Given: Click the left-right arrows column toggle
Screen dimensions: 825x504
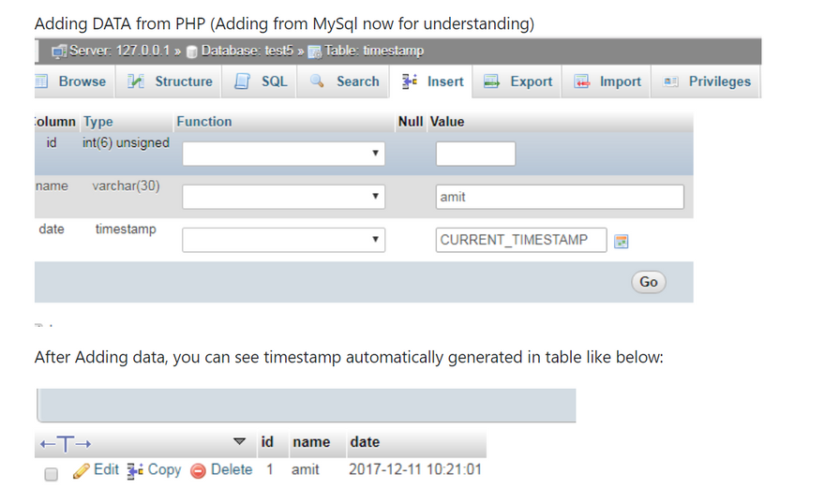Looking at the screenshot, I should coord(65,442).
